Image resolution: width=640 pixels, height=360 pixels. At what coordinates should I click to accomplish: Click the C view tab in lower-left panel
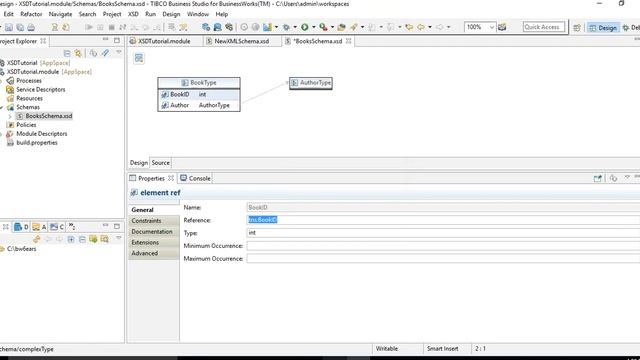point(57,227)
